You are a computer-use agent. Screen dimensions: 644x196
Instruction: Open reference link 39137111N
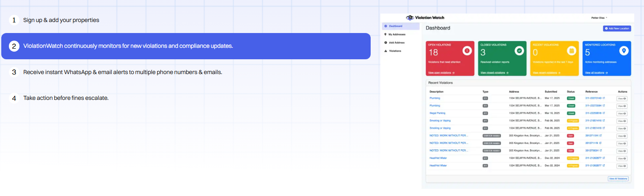click(592, 143)
